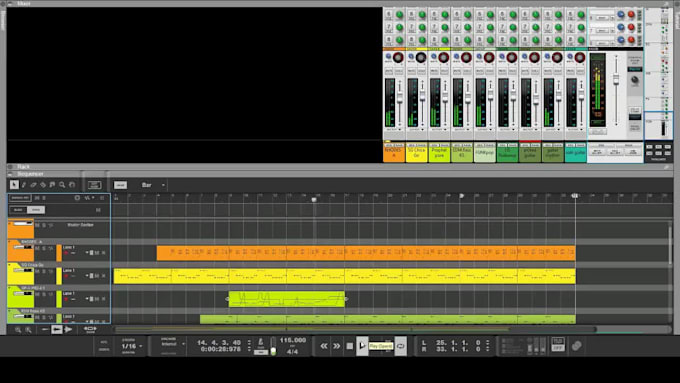680x383 pixels.
Task: Click the sequencer horizontal scrollbar
Action: 356,329
